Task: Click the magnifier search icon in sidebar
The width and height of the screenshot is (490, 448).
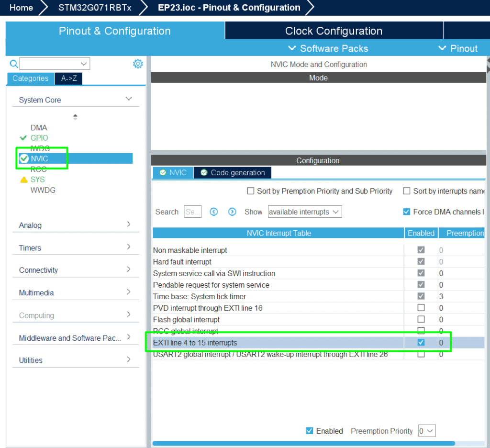Action: click(x=14, y=64)
